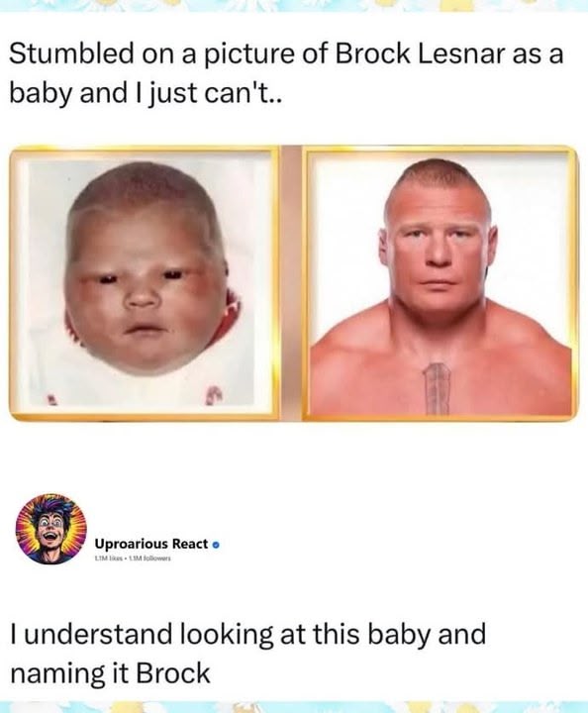Click the floral border strip at the top
This screenshot has width=588, height=713.
[x=294, y=6]
